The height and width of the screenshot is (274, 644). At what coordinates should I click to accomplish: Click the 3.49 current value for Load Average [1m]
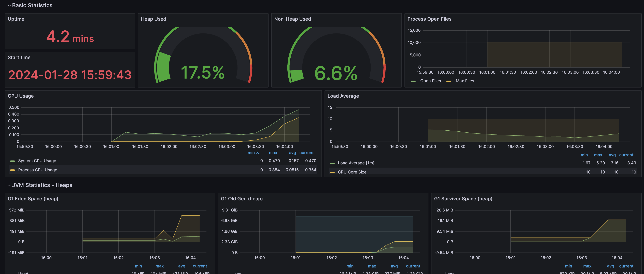(x=632, y=163)
